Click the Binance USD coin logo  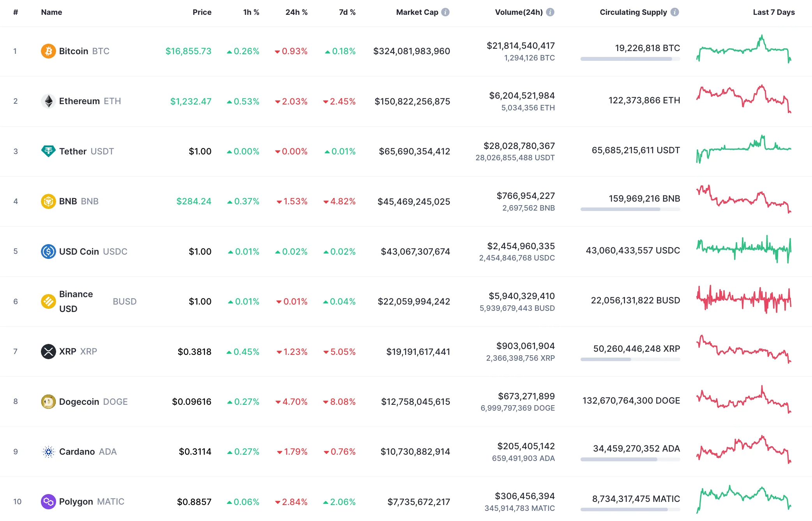48,301
